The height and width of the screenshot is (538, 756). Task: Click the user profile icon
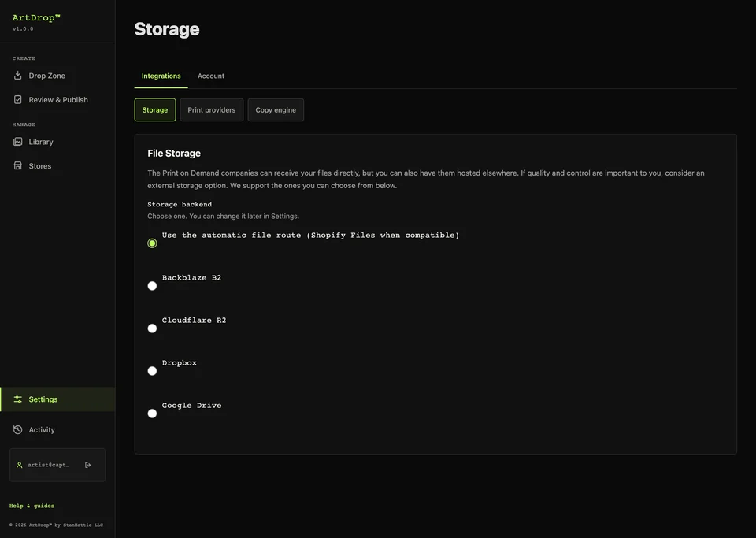coord(19,466)
